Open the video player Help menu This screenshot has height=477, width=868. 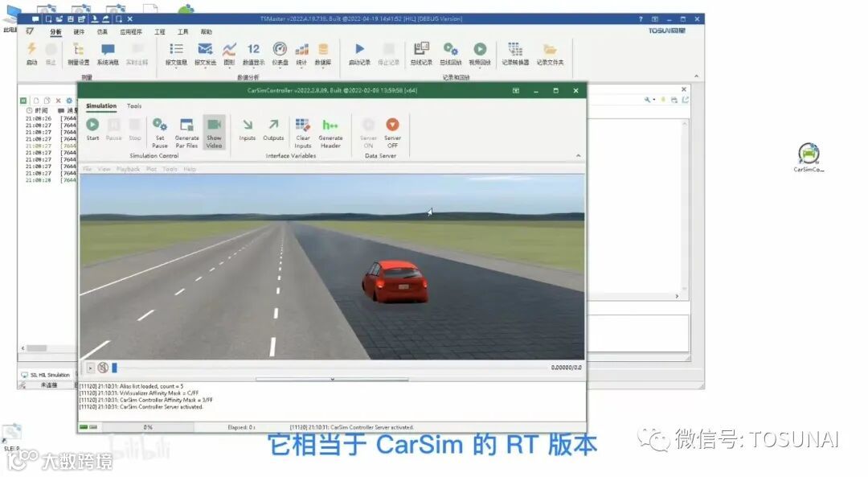tap(190, 169)
